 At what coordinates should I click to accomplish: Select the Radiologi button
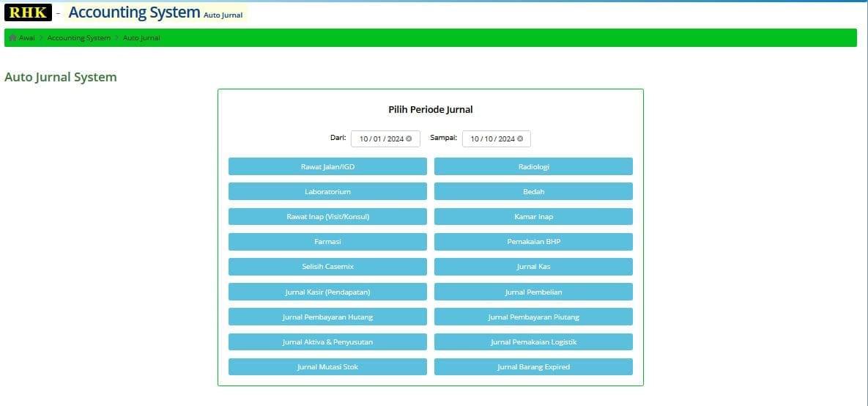pos(533,167)
